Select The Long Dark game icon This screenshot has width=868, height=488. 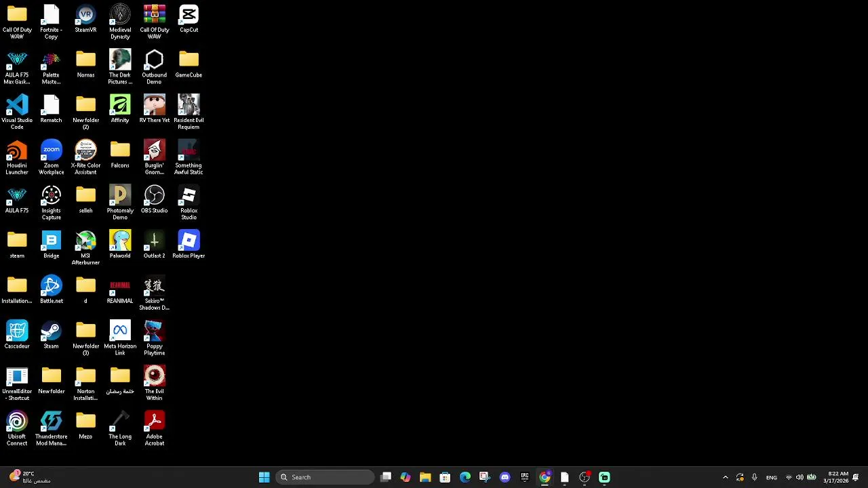point(120,429)
